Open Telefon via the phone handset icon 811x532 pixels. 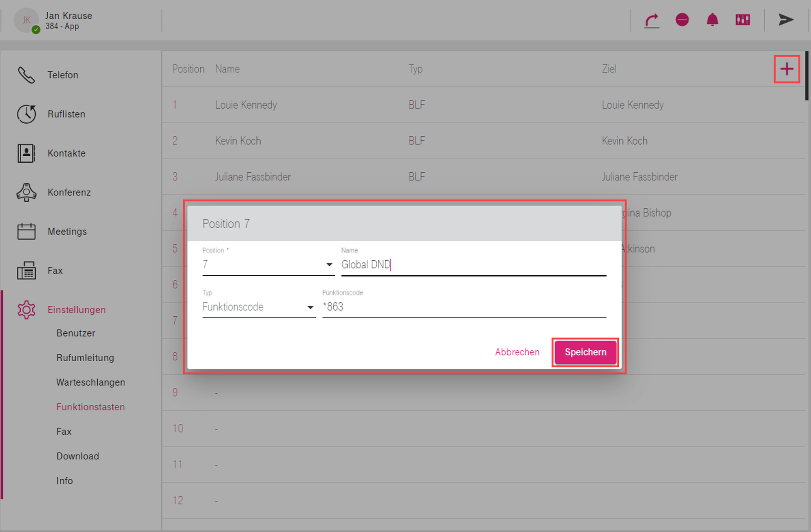pos(26,75)
